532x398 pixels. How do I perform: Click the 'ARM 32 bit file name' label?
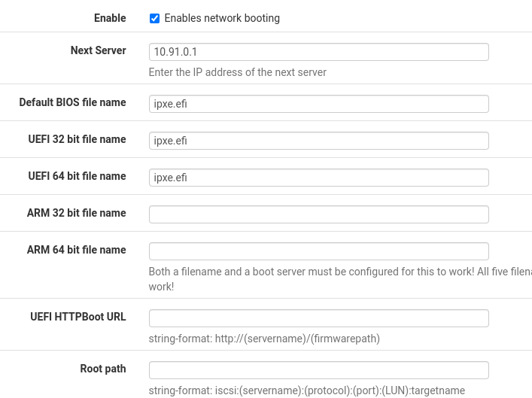76,213
